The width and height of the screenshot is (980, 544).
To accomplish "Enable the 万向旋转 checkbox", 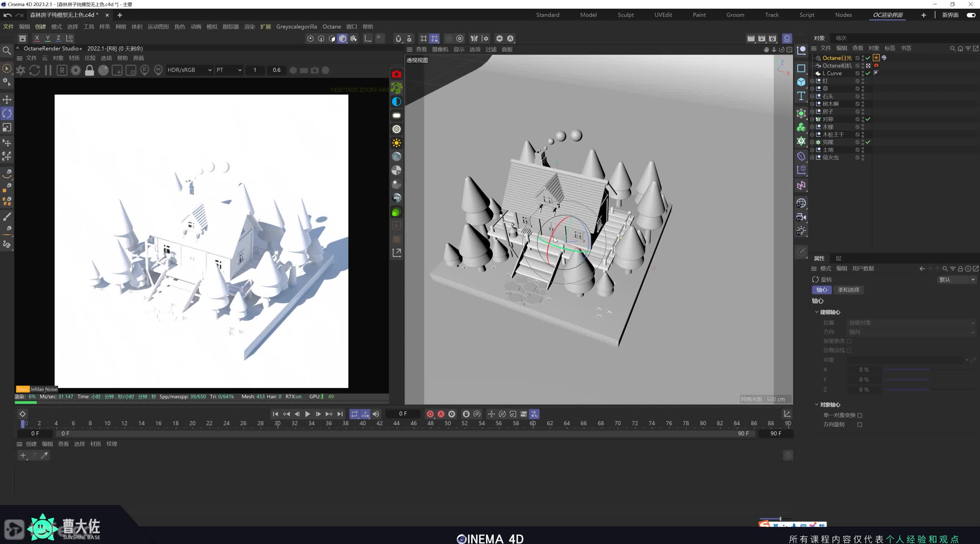I will click(860, 425).
